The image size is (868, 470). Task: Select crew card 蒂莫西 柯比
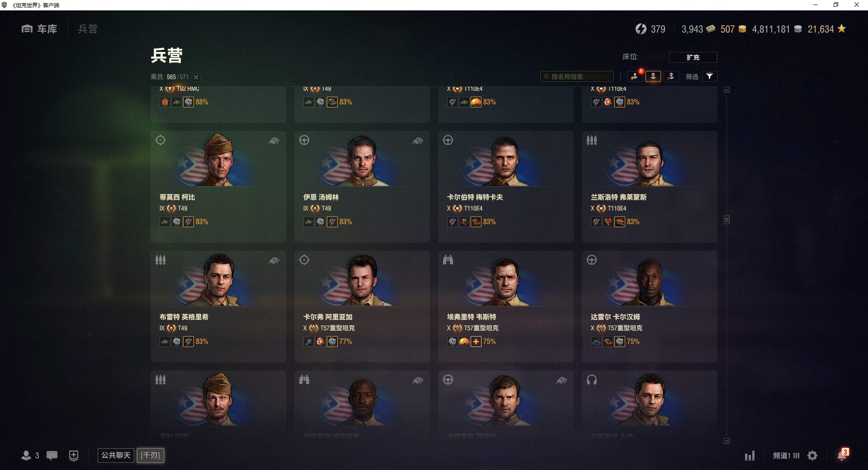pyautogui.click(x=218, y=187)
